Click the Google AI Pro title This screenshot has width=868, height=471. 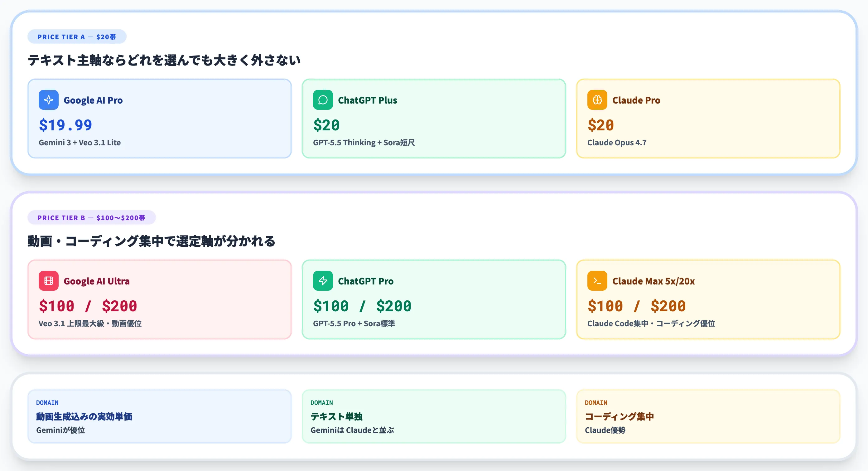(93, 100)
